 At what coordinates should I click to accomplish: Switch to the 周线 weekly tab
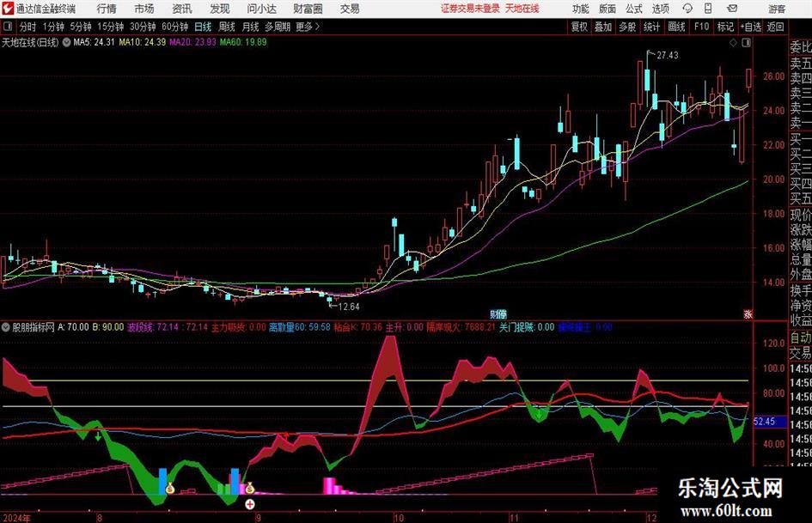[226, 27]
